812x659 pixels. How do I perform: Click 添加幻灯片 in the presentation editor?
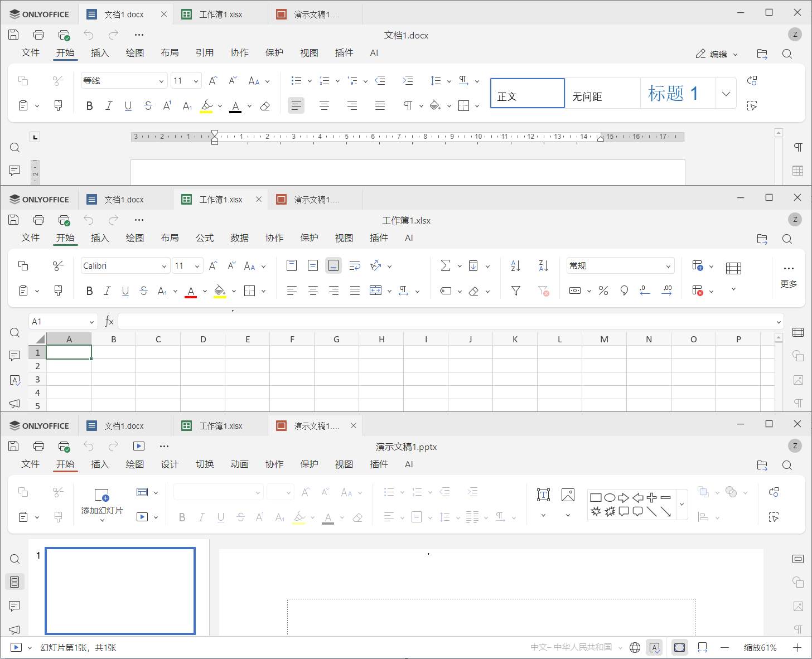pos(101,503)
